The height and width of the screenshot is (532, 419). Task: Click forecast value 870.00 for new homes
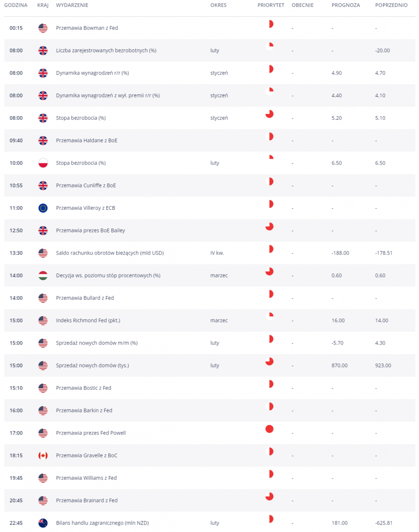coord(340,366)
